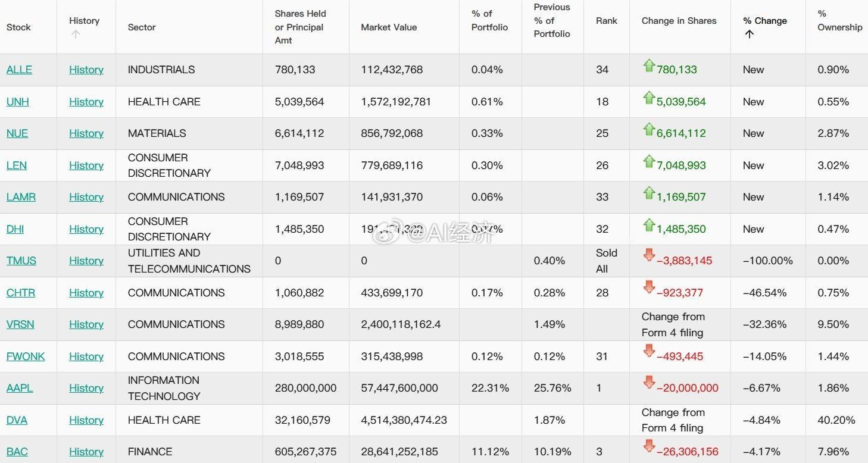Viewport: 868px width, 463px height.
Task: Select the 40.20% ownership cell
Action: tap(836, 420)
